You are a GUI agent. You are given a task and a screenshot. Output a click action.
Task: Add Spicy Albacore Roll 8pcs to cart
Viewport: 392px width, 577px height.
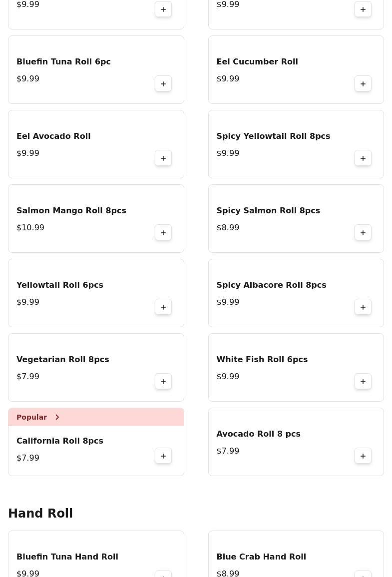[x=363, y=307]
